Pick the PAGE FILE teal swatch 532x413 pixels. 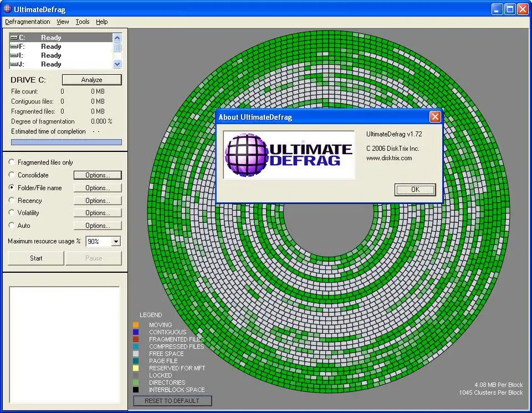(x=136, y=361)
